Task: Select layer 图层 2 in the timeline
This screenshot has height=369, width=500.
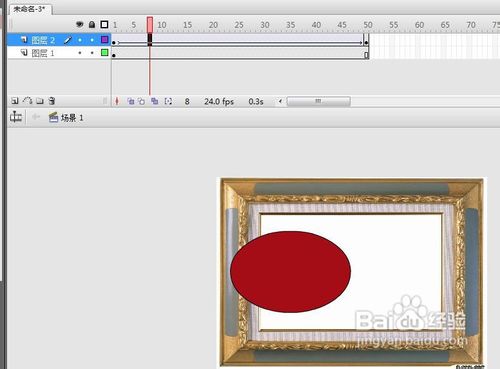Action: coord(43,40)
